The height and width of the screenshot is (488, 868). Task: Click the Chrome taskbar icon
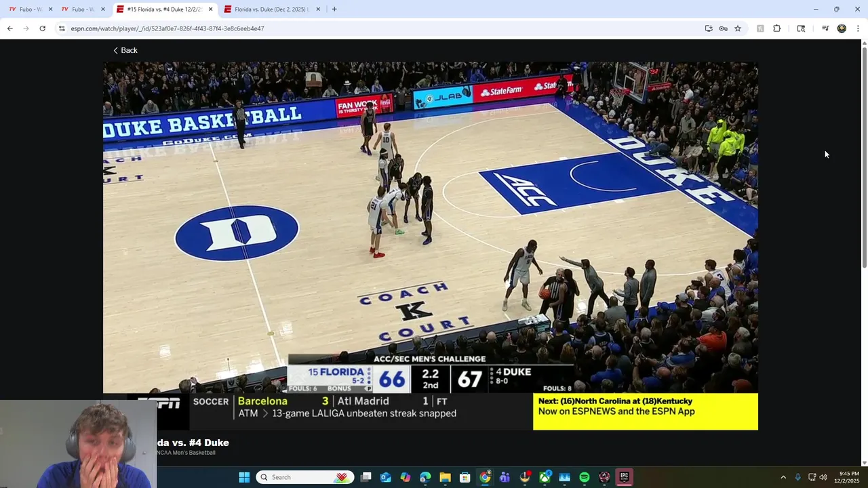tap(485, 477)
